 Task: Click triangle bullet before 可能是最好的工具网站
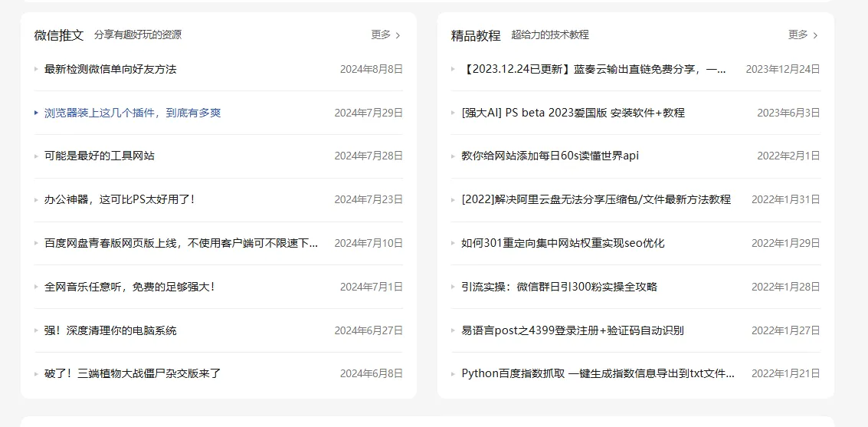(x=36, y=156)
